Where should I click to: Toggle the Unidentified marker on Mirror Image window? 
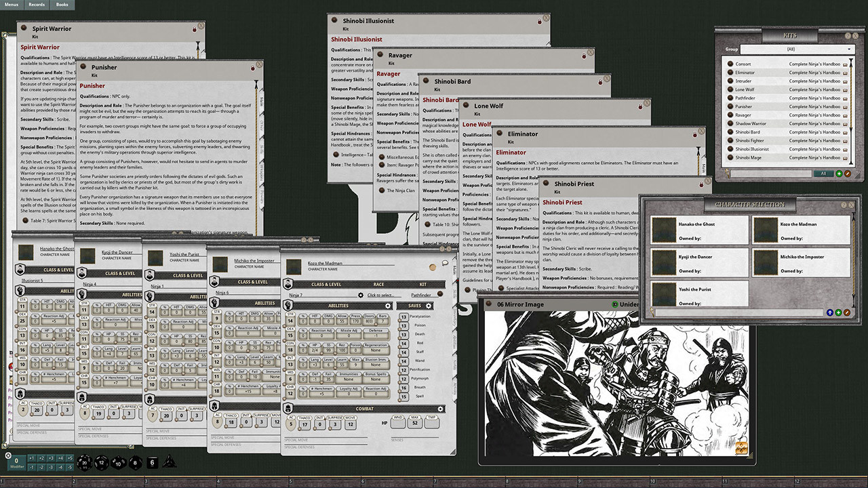tap(614, 304)
